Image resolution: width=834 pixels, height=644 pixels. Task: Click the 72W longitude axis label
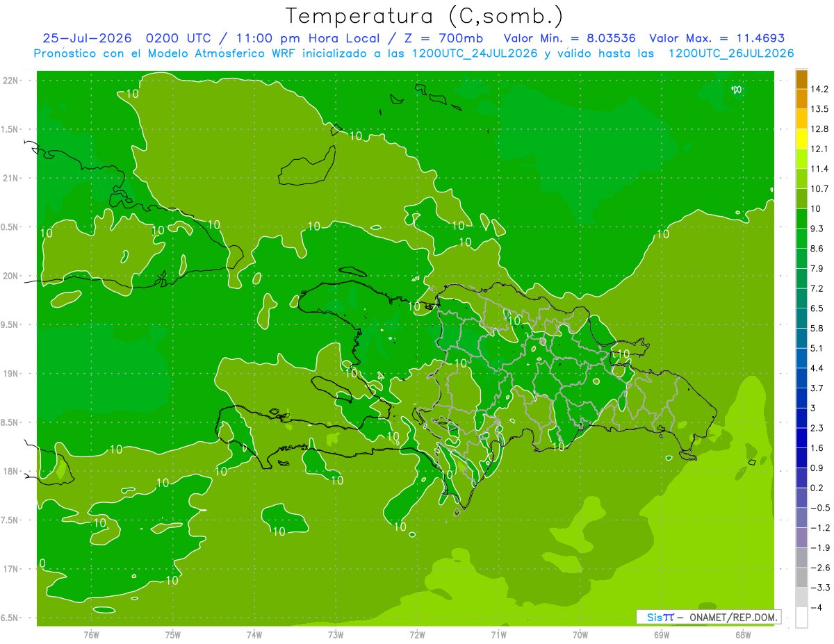(417, 635)
